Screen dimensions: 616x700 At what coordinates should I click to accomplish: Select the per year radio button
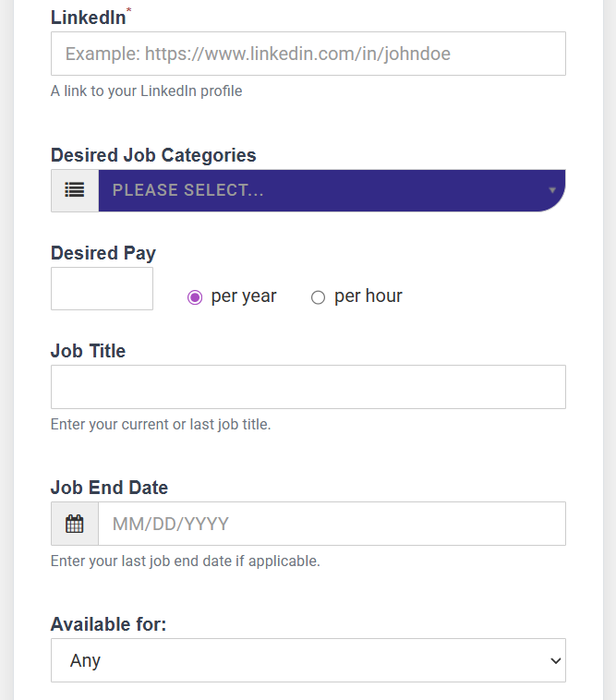(x=194, y=297)
